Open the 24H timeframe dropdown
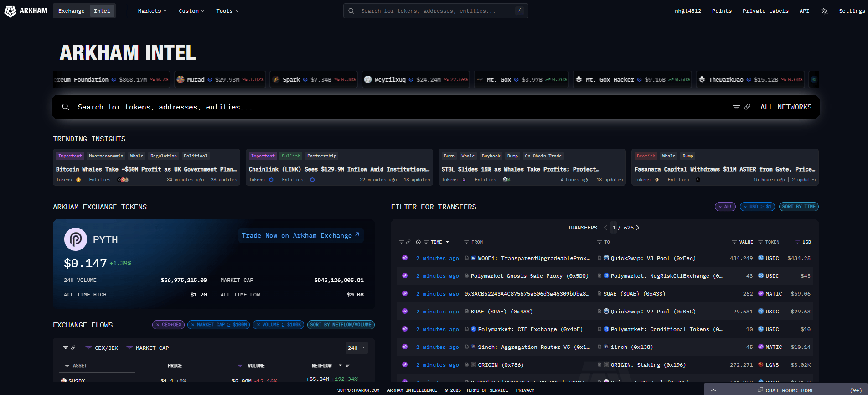The height and width of the screenshot is (395, 868). pyautogui.click(x=356, y=348)
